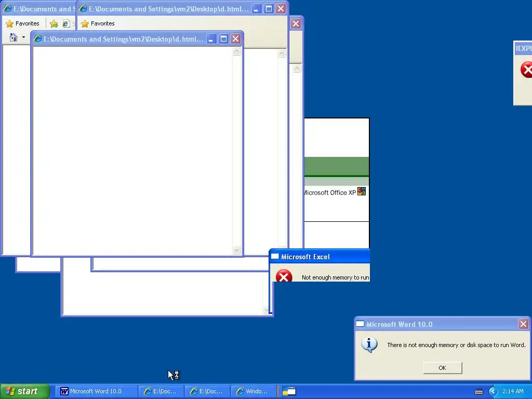Image resolution: width=532 pixels, height=399 pixels.
Task: Click the "Not enough memory to run" Excel message
Action: click(335, 277)
